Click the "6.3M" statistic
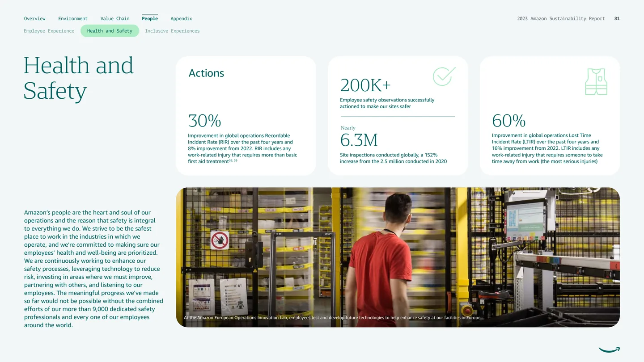 tap(359, 140)
